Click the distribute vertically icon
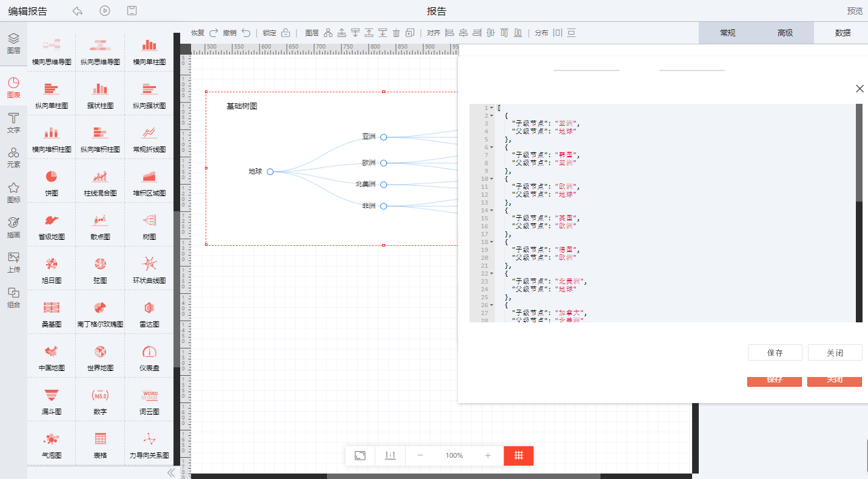Image resolution: width=868 pixels, height=479 pixels. pos(571,33)
